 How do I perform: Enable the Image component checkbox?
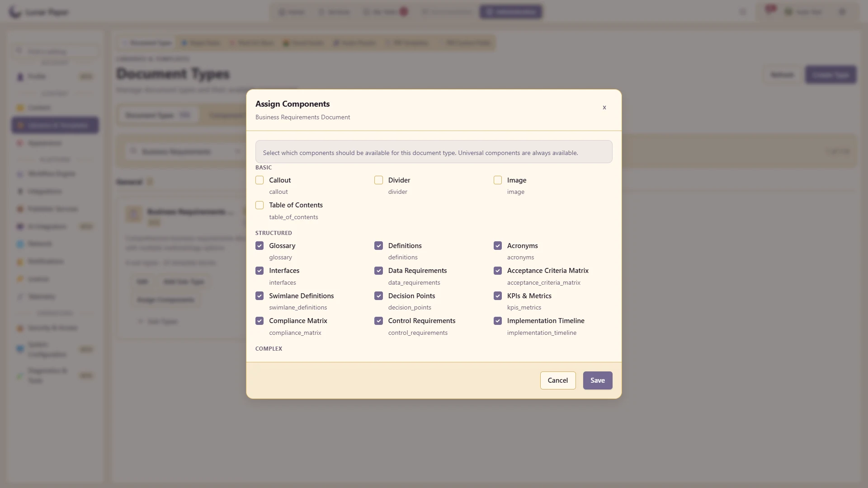tap(498, 180)
